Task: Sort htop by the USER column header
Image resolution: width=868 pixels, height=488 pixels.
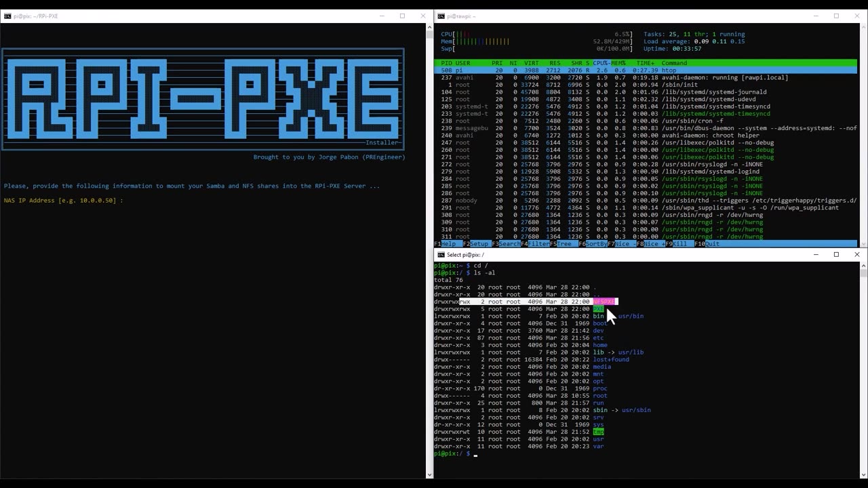Action: point(463,63)
